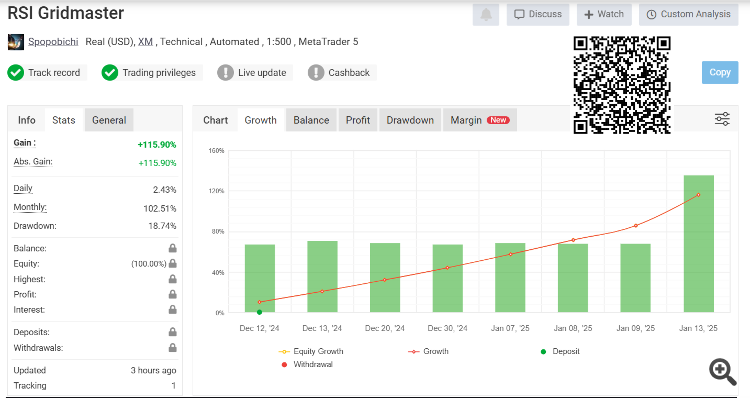Switch to the General tab
The image size is (750, 398).
tap(109, 120)
